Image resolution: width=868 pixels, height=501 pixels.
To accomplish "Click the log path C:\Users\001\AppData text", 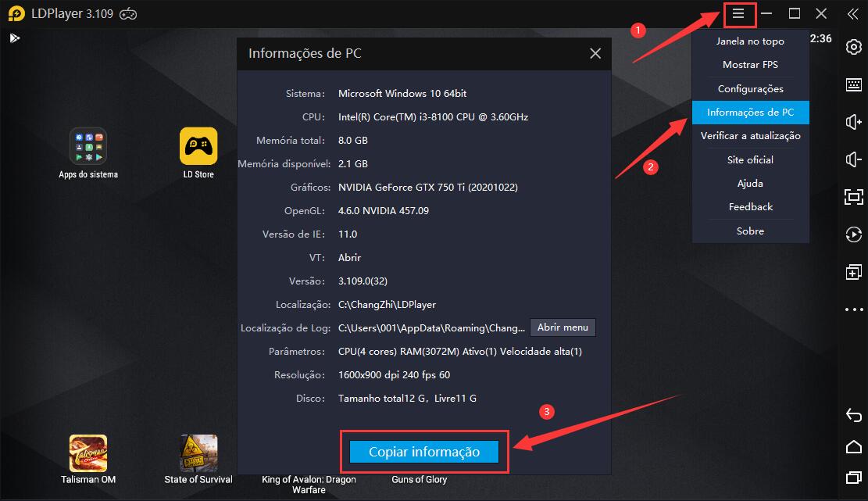I will 431,327.
